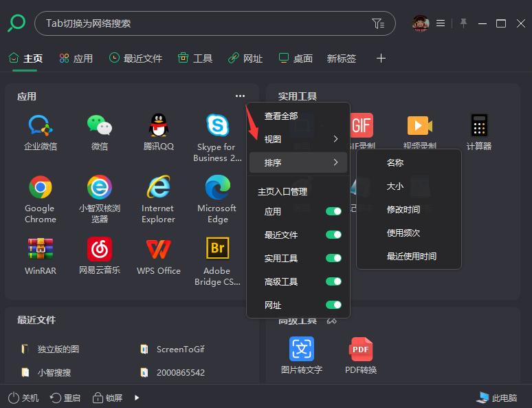Click the green search magnifier icon
The width and height of the screenshot is (532, 408).
pos(16,23)
